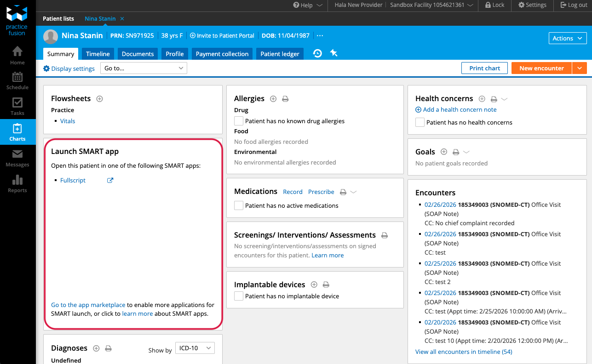Open the ICD-10 Show by dropdown
This screenshot has width=592, height=364.
(195, 348)
